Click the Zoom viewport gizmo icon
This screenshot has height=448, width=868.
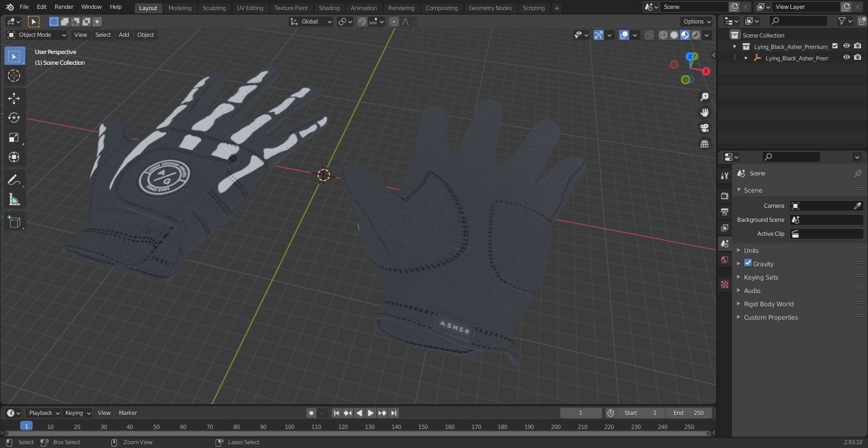[x=704, y=97]
